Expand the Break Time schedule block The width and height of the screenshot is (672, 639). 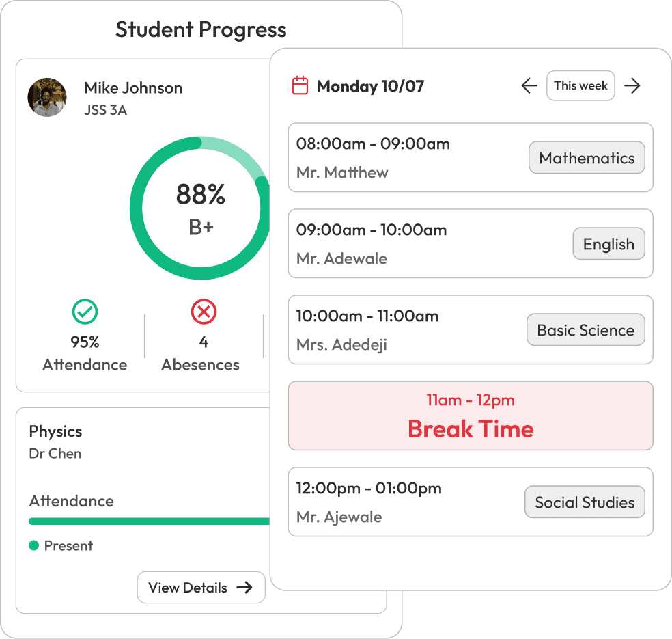pos(471,416)
